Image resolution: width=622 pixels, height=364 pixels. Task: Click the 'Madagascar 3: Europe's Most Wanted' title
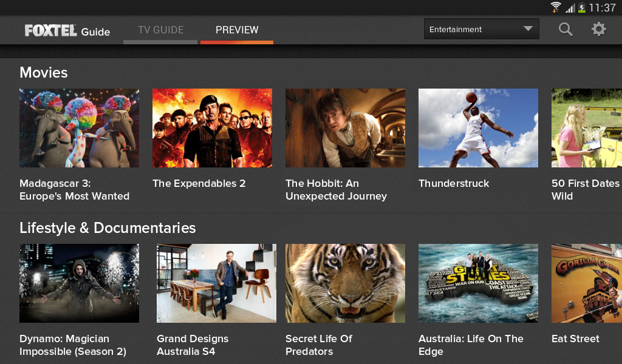point(75,190)
